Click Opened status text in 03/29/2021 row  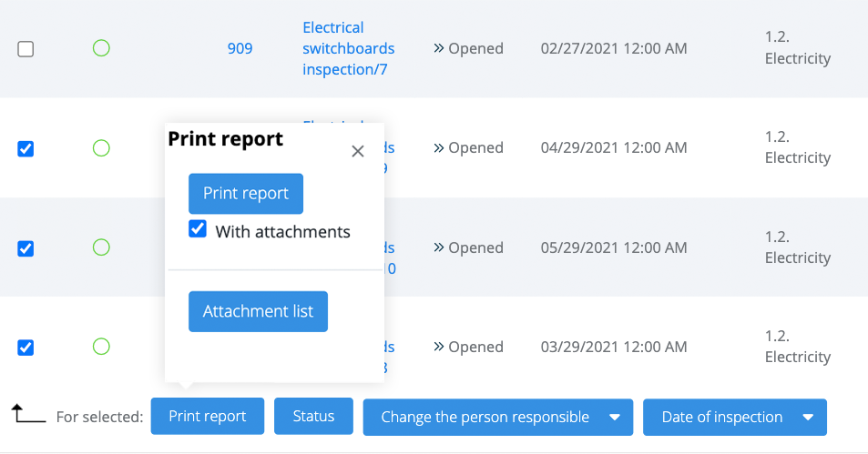(475, 347)
